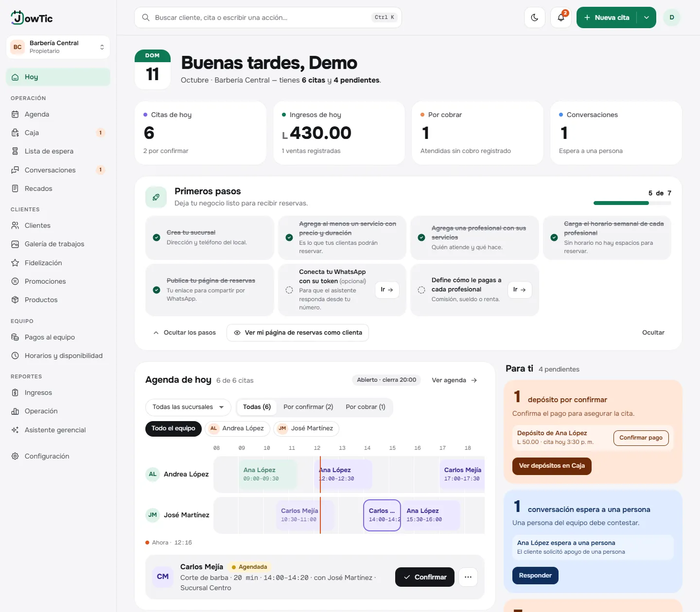Open Agenda in the sidebar
Viewport: 700px width, 612px height.
(58, 114)
